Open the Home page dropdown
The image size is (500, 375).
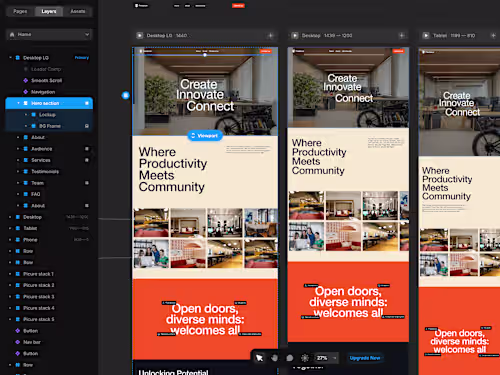click(49, 34)
